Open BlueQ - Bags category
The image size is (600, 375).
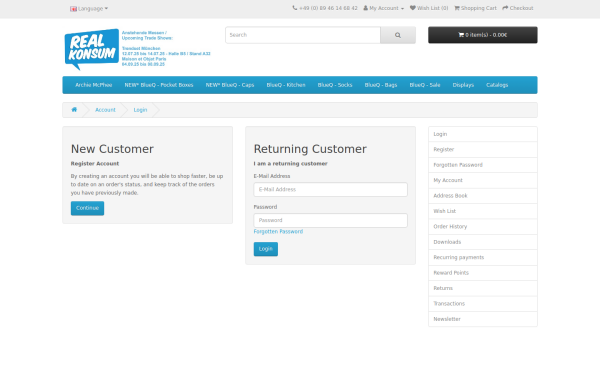381,85
